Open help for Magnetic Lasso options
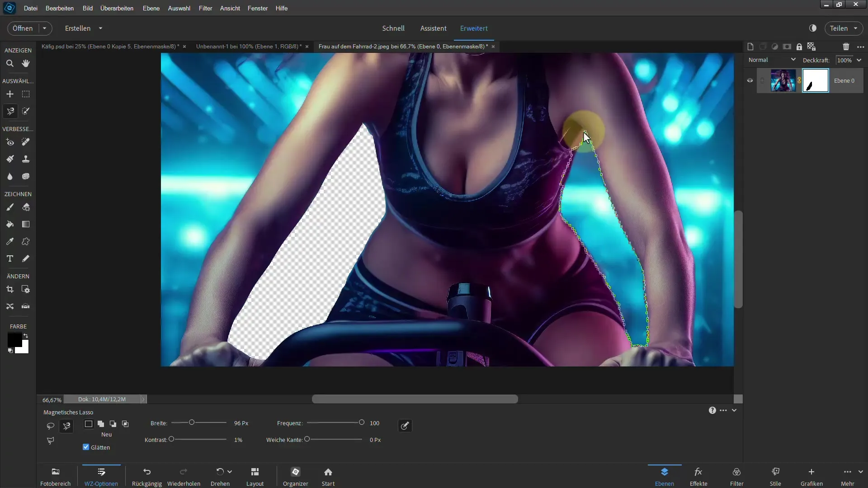 [x=712, y=410]
